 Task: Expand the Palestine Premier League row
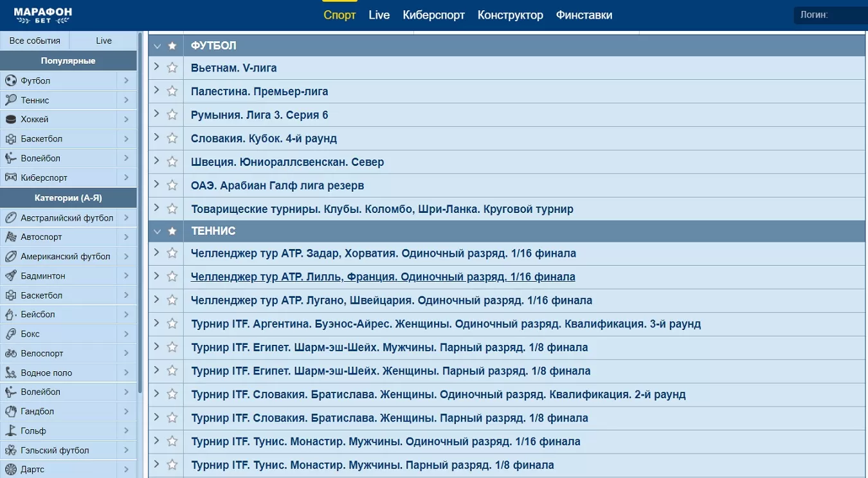tap(156, 91)
